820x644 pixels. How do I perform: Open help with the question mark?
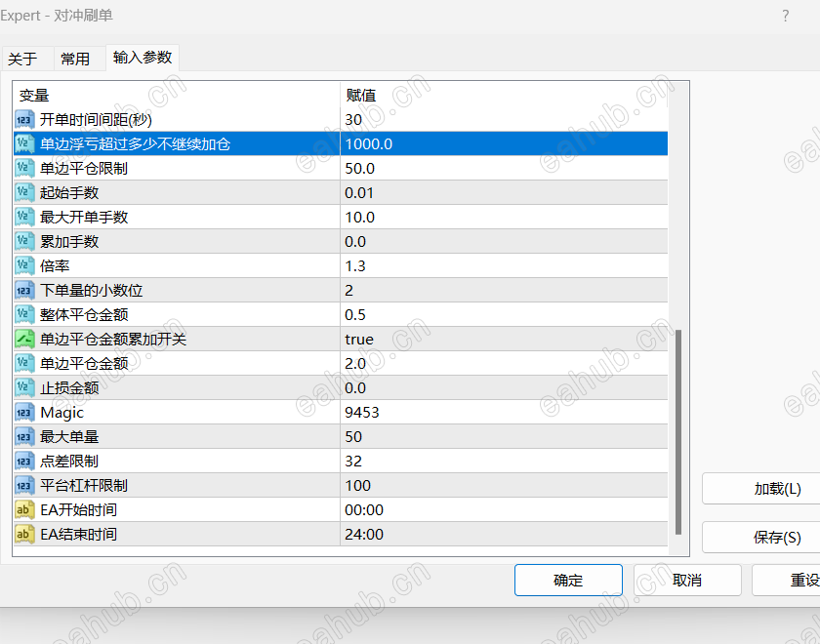(x=785, y=16)
